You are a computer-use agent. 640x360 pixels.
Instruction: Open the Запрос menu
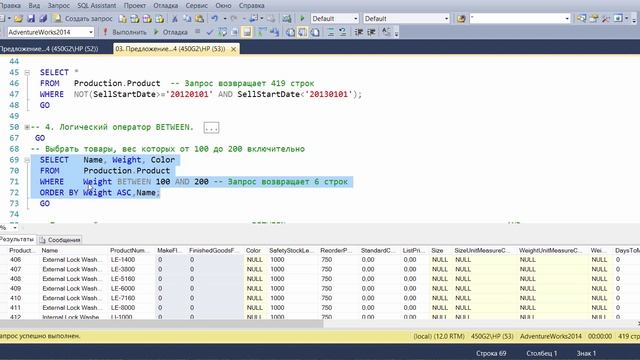(59, 6)
